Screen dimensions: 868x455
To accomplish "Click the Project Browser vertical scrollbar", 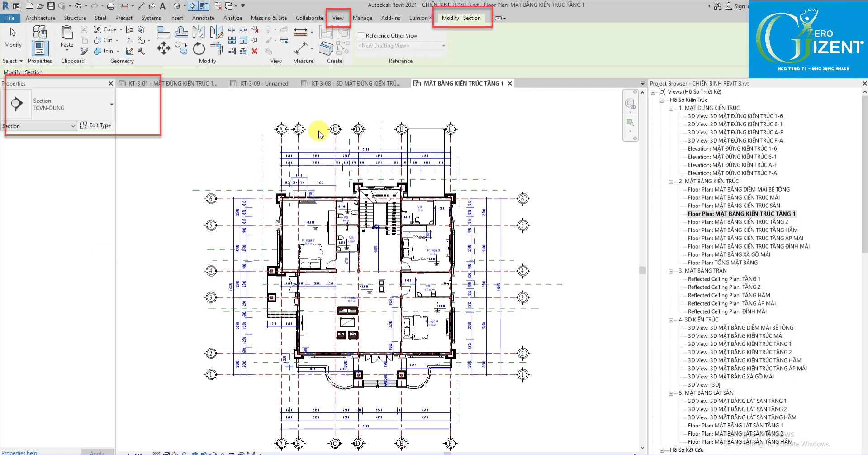I will (864, 174).
